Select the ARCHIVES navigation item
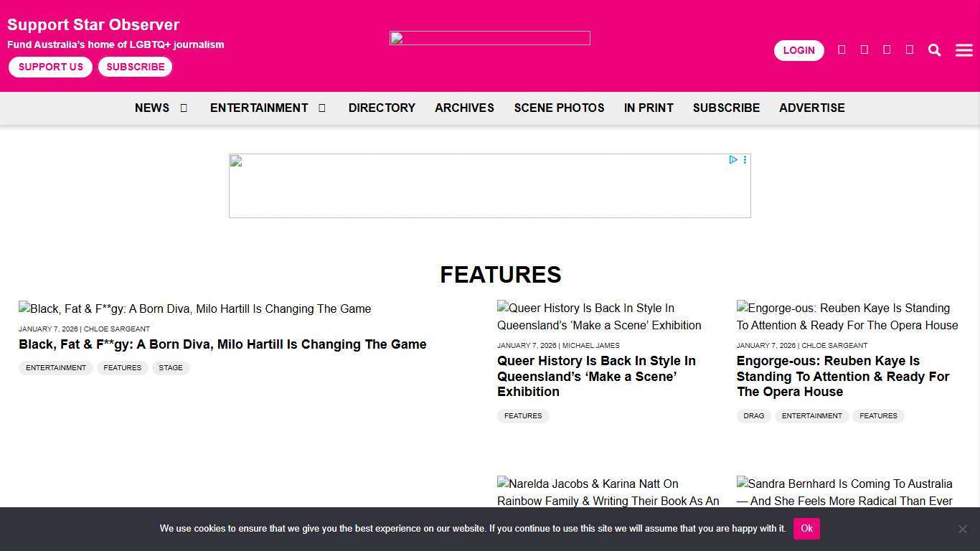Viewport: 980px width, 551px height. (464, 108)
